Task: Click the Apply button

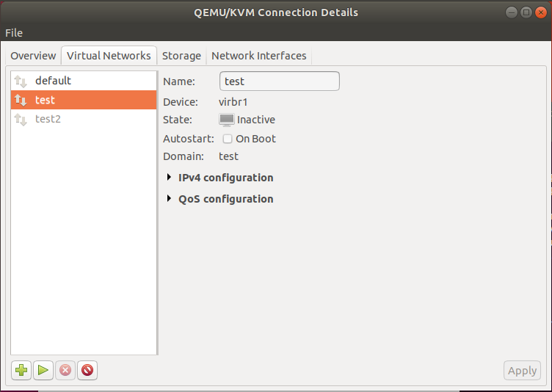Action: [522, 371]
